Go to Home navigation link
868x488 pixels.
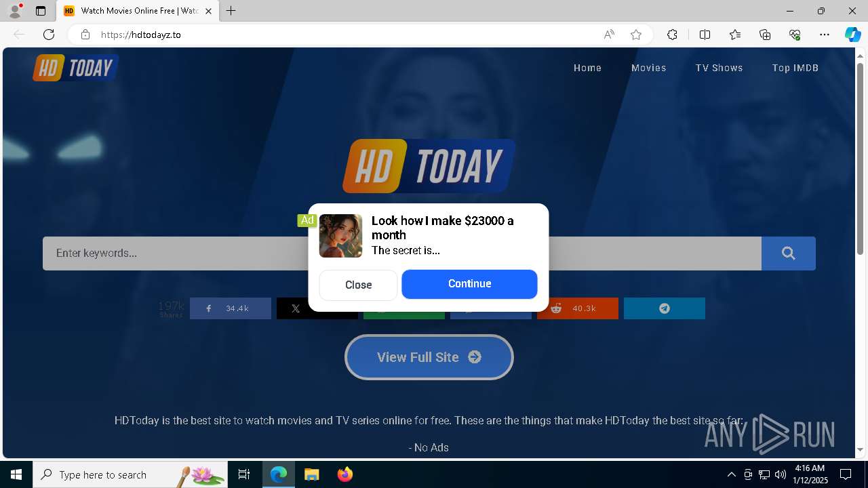click(587, 68)
